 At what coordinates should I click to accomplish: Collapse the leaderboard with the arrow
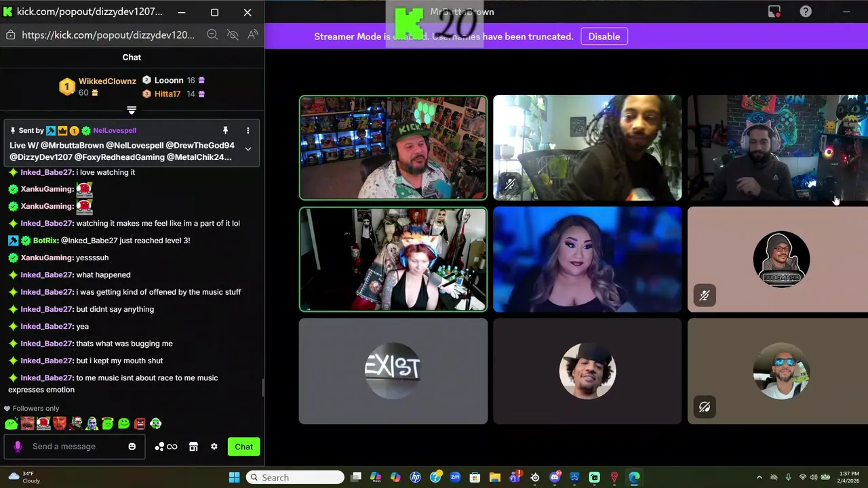tap(132, 110)
